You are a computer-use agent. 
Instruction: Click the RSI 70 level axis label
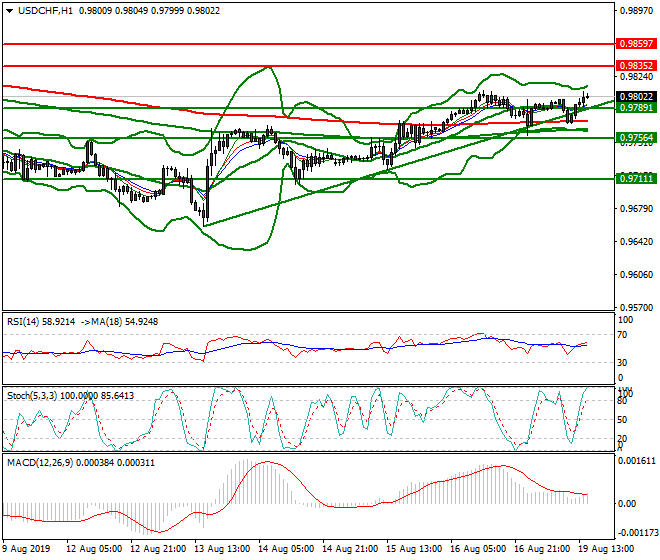[622, 335]
